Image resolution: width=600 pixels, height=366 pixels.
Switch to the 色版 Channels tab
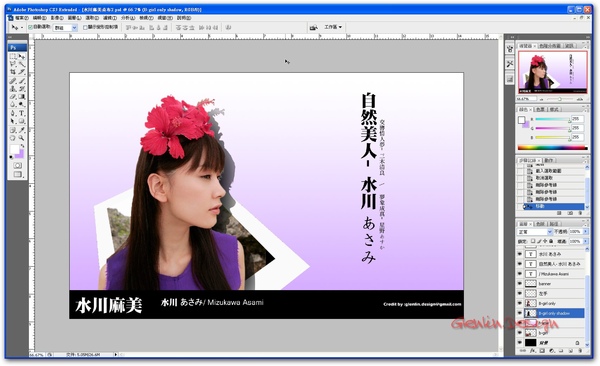click(540, 224)
